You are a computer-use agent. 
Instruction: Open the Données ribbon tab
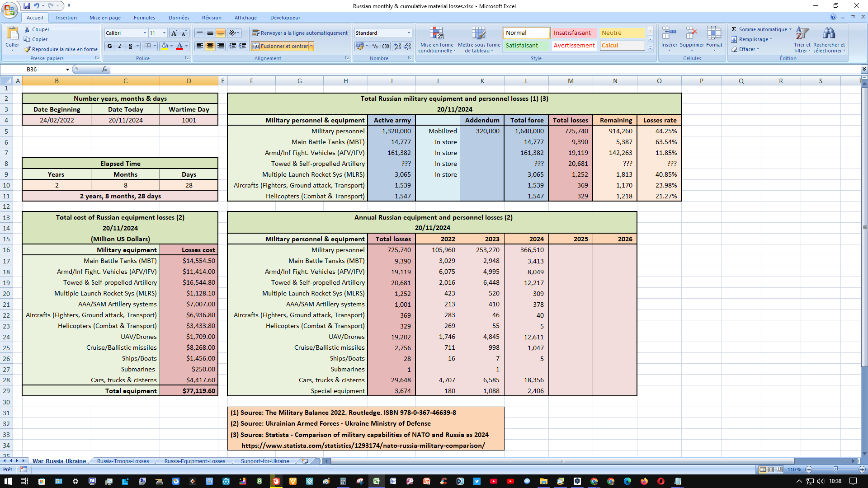coord(179,18)
